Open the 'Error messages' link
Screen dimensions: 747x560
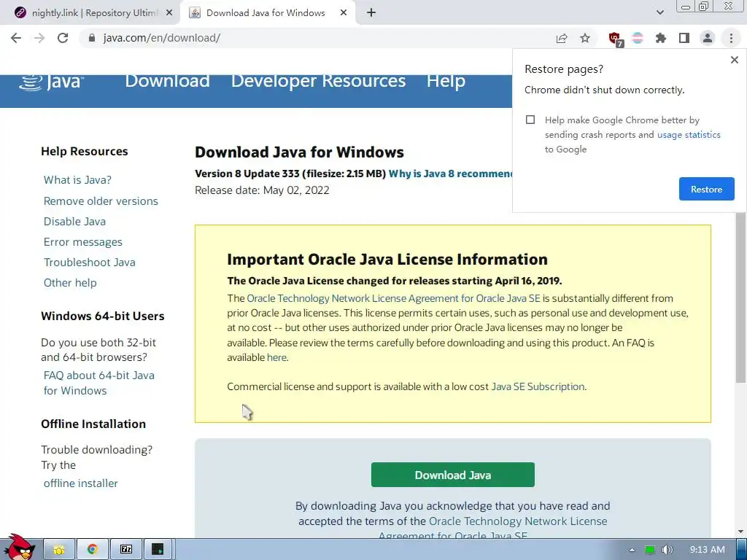[83, 242]
